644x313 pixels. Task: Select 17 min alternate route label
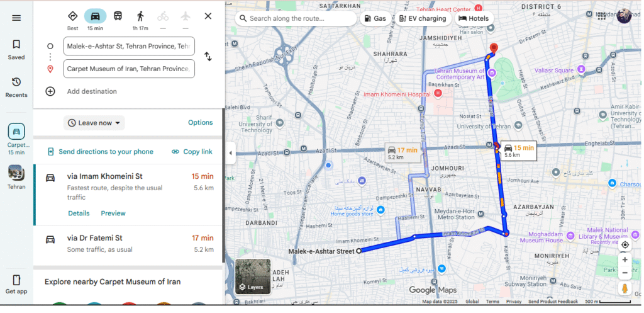coord(402,153)
